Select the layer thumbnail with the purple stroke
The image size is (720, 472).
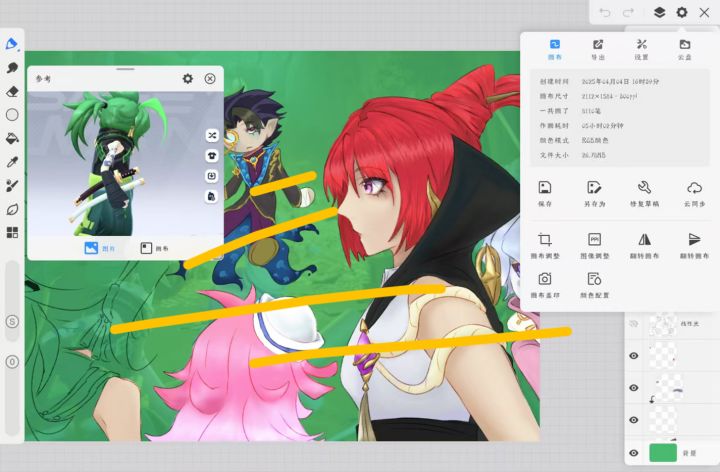pyautogui.click(x=667, y=388)
